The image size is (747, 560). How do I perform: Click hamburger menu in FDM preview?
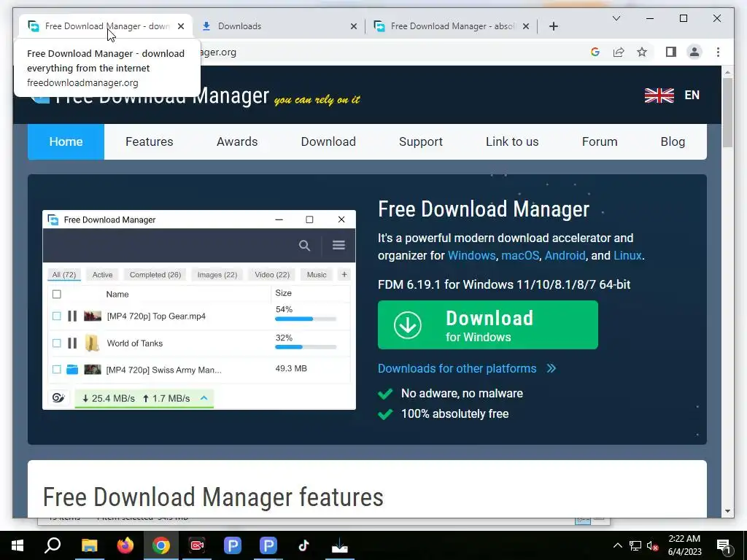click(338, 245)
